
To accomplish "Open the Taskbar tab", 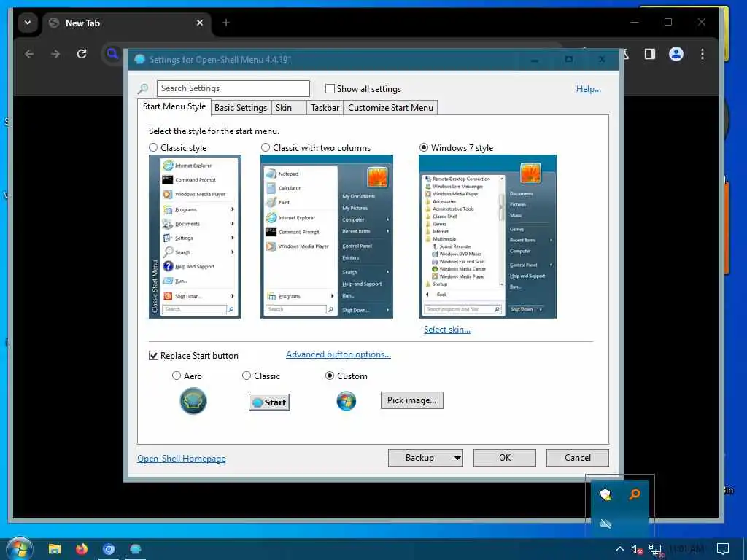I will 325,108.
